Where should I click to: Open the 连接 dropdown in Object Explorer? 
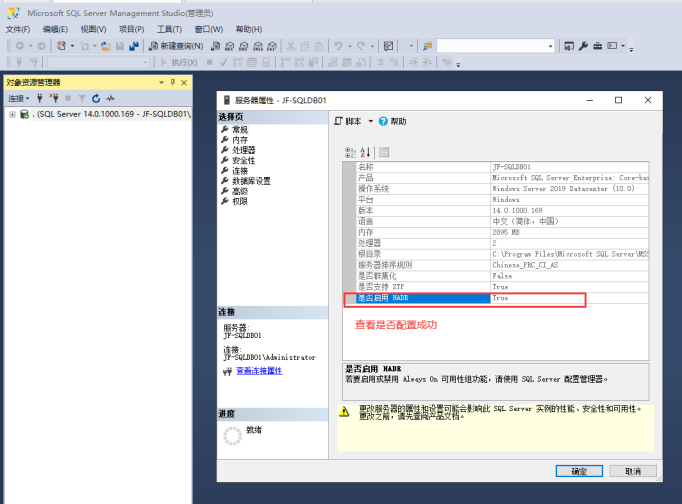pyautogui.click(x=19, y=98)
